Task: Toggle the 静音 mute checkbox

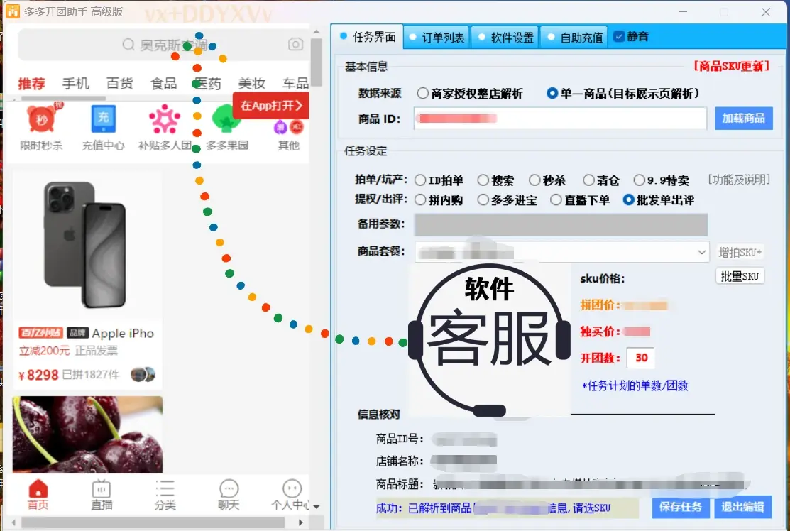Action: 619,37
